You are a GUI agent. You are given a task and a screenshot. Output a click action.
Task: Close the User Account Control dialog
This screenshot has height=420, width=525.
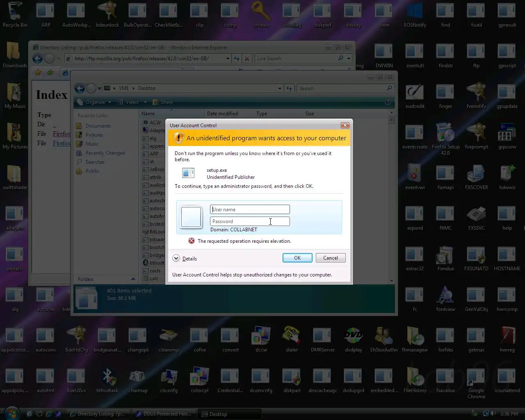coord(345,125)
